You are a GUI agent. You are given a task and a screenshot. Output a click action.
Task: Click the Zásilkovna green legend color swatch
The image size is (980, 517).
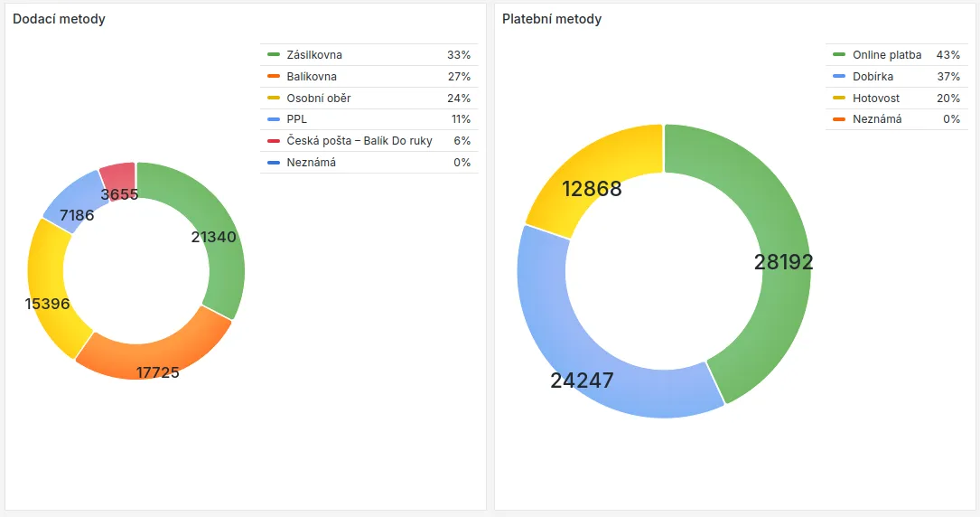point(274,55)
